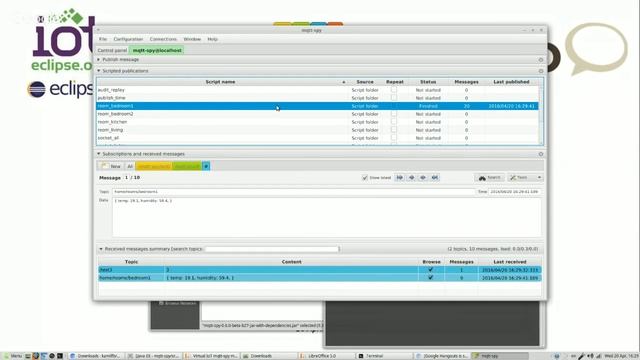The width and height of the screenshot is (640, 360).
Task: Click inside the message Data text area
Action: pos(327,217)
